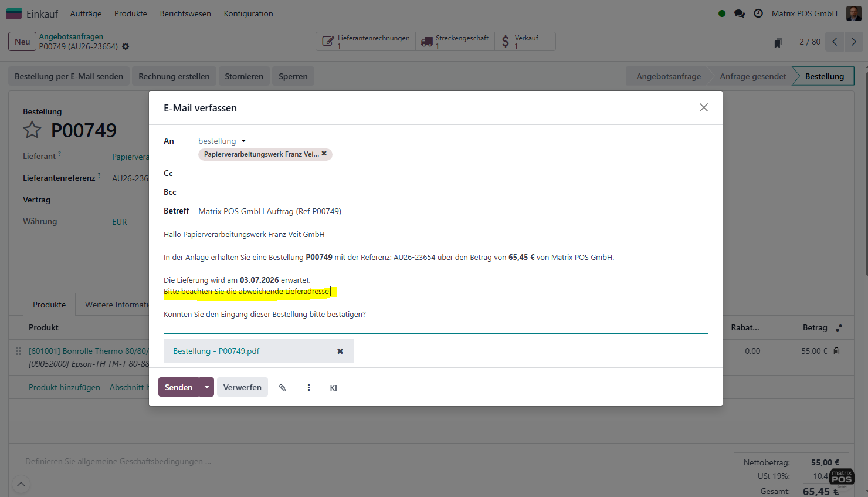Open the activities clock icon

(x=758, y=13)
